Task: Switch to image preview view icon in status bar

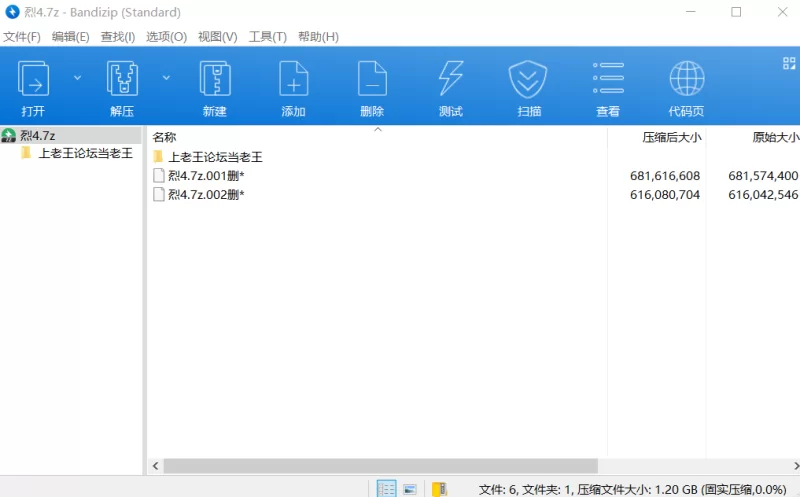Action: (410, 489)
